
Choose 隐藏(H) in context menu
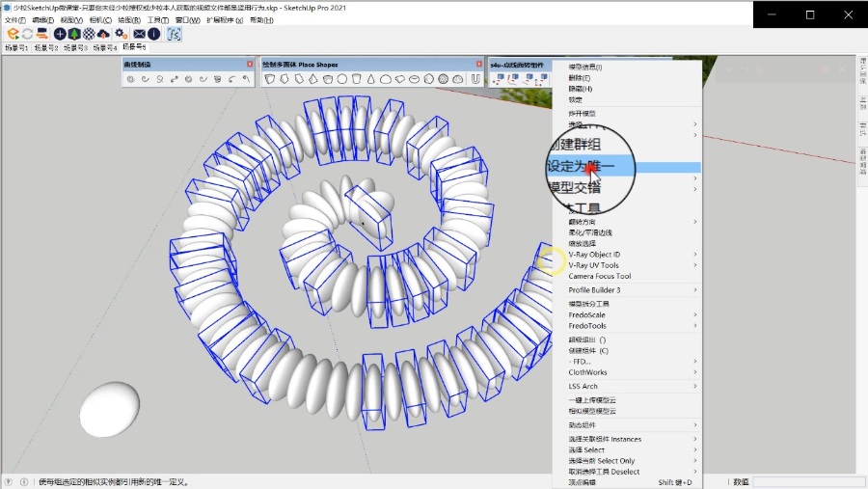(x=627, y=89)
